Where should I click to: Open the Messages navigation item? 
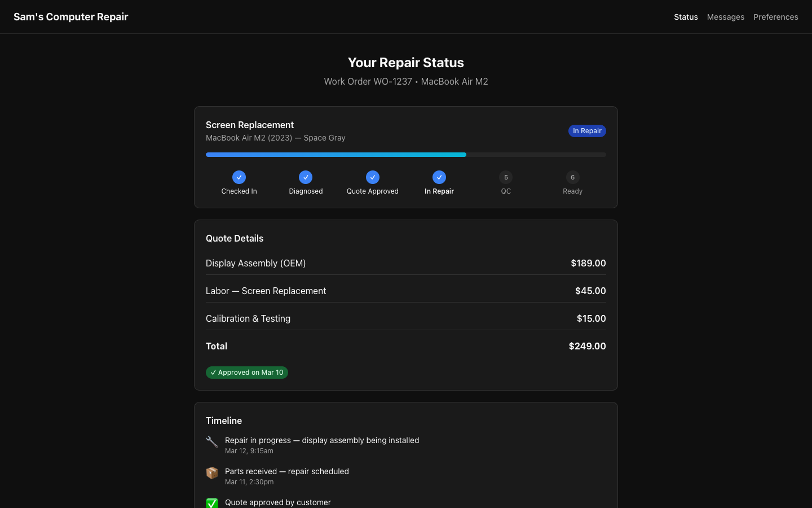[x=726, y=17]
